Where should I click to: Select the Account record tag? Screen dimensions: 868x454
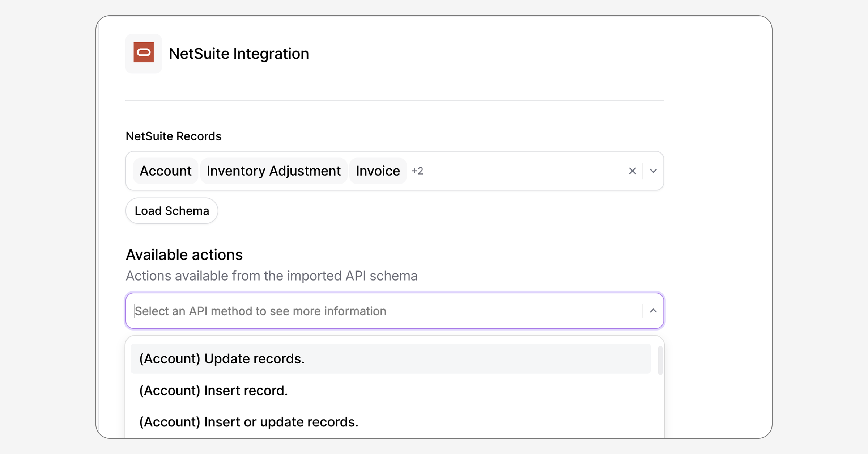[x=166, y=171]
